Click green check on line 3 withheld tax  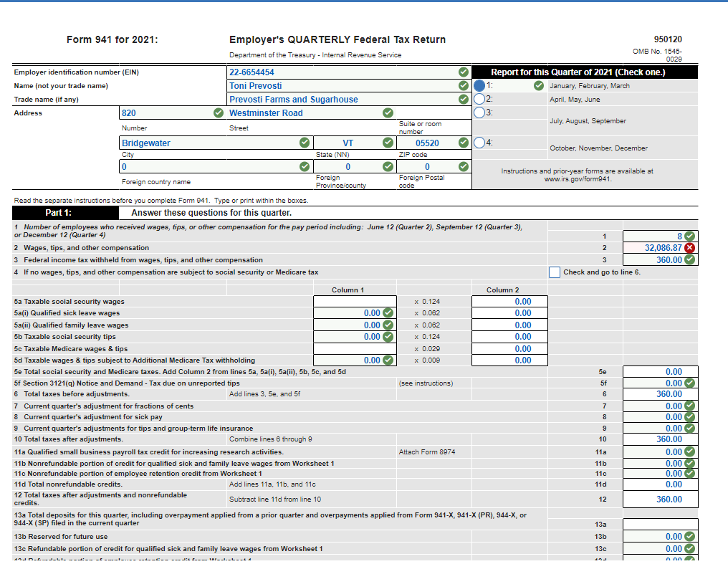click(x=690, y=259)
